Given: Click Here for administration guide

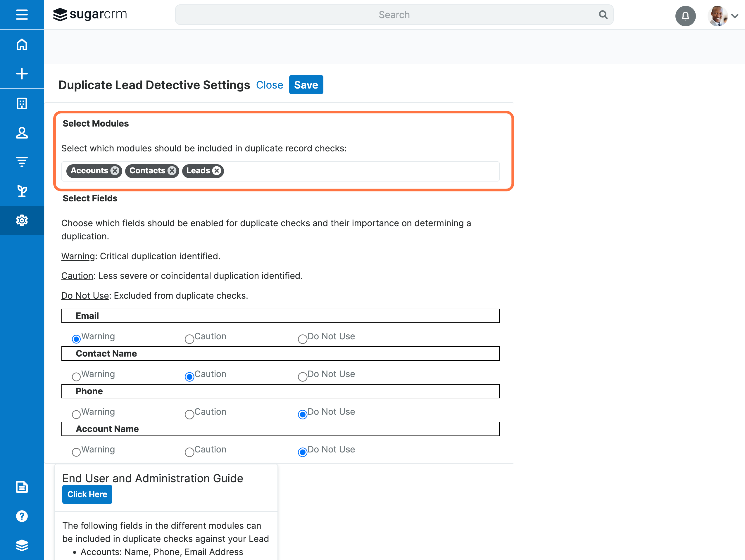Looking at the screenshot, I should click(x=87, y=494).
